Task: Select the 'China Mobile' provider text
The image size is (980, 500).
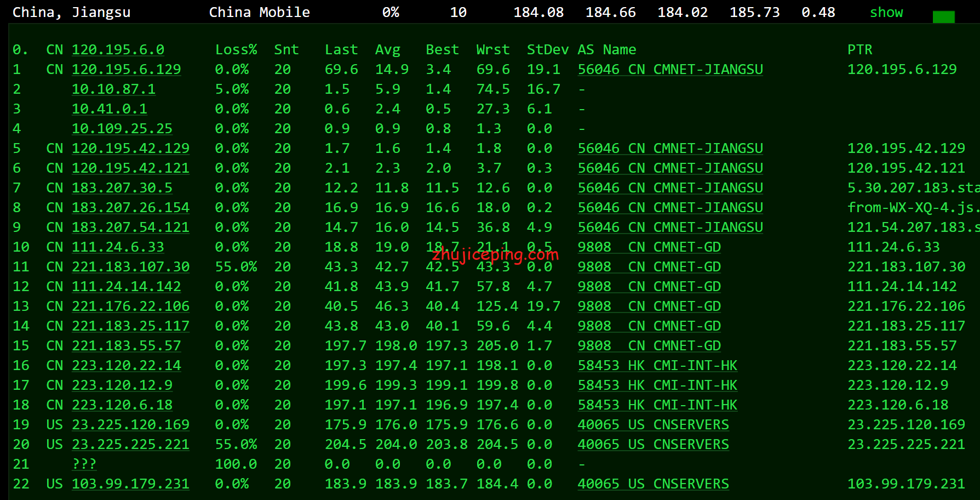Action: coord(259,12)
